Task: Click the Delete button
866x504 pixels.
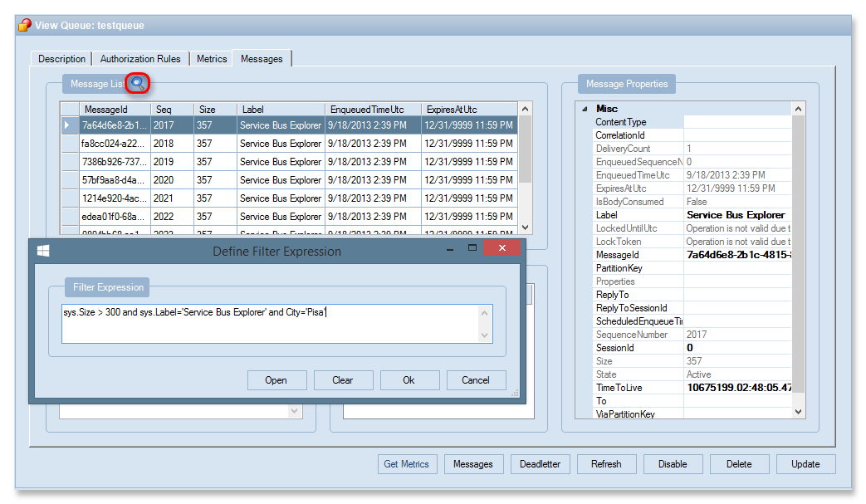Action: (739, 464)
